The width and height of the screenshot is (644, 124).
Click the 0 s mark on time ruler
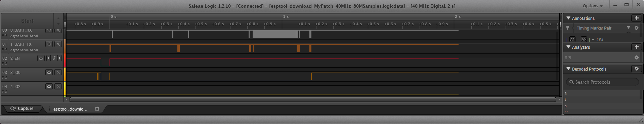coord(114,16)
